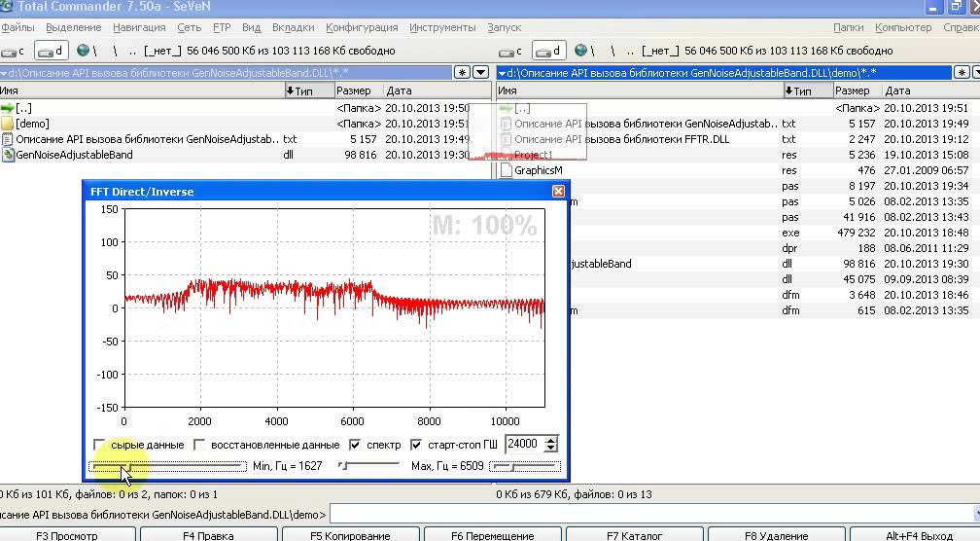Open the FTP menu
The image size is (980, 541).
tap(222, 27)
